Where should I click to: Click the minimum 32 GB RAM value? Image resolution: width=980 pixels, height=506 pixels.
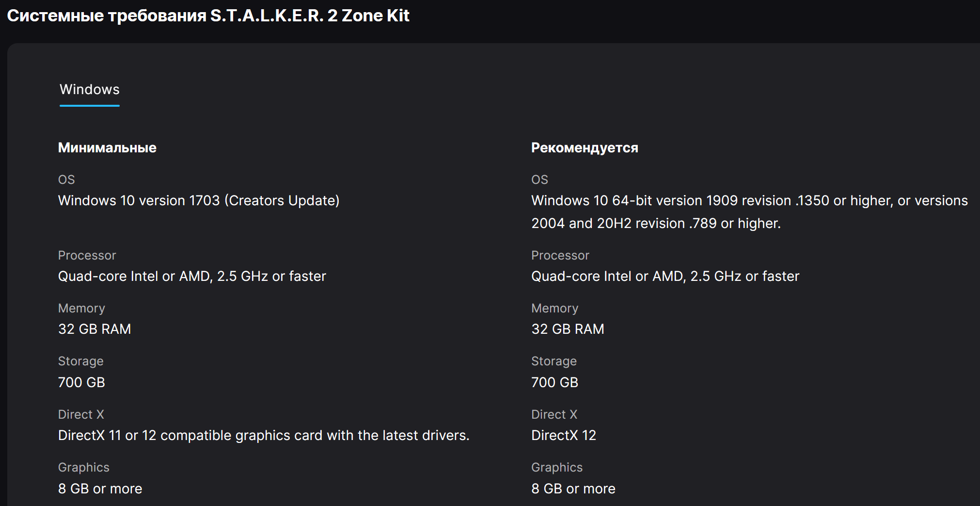click(95, 329)
